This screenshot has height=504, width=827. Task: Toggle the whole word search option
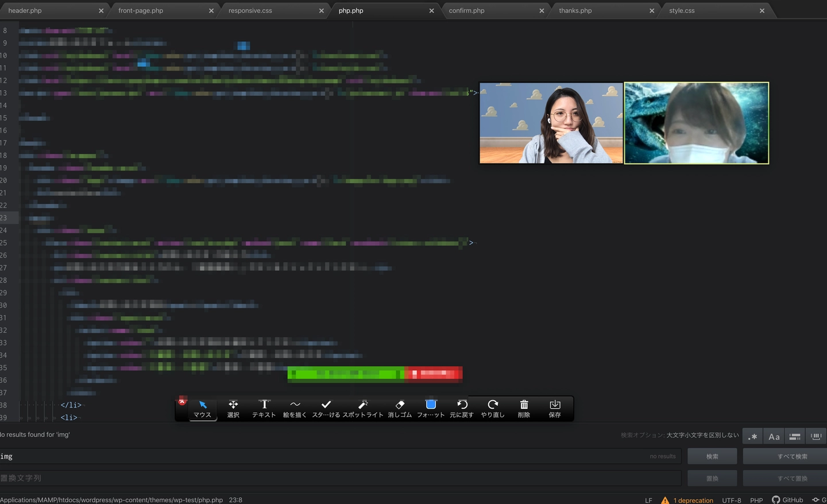point(816,436)
